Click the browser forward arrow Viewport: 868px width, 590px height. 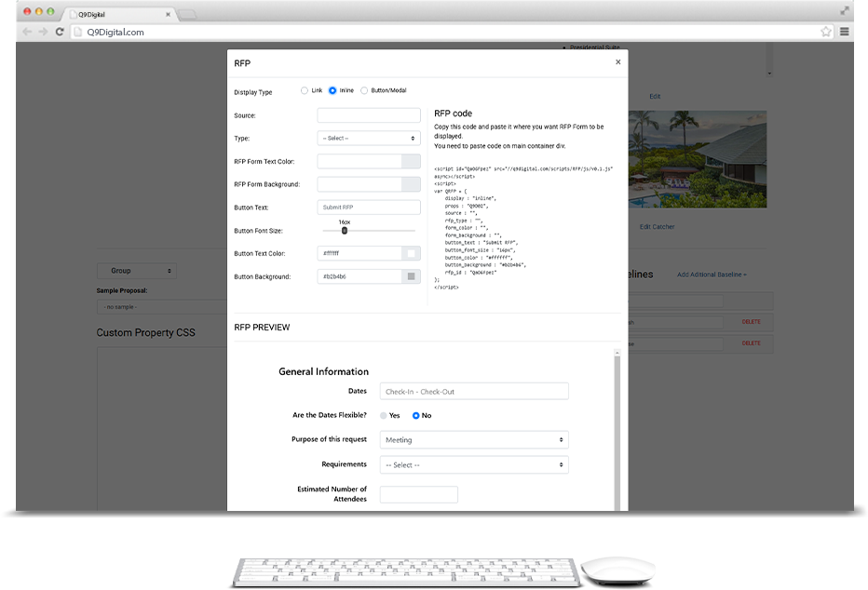click(43, 32)
